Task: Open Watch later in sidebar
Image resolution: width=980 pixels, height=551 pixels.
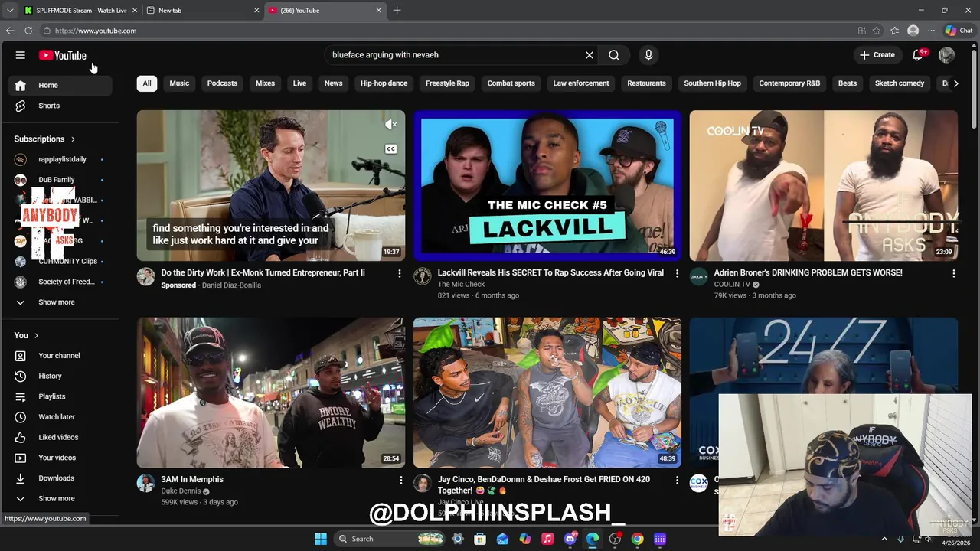Action: pyautogui.click(x=58, y=417)
